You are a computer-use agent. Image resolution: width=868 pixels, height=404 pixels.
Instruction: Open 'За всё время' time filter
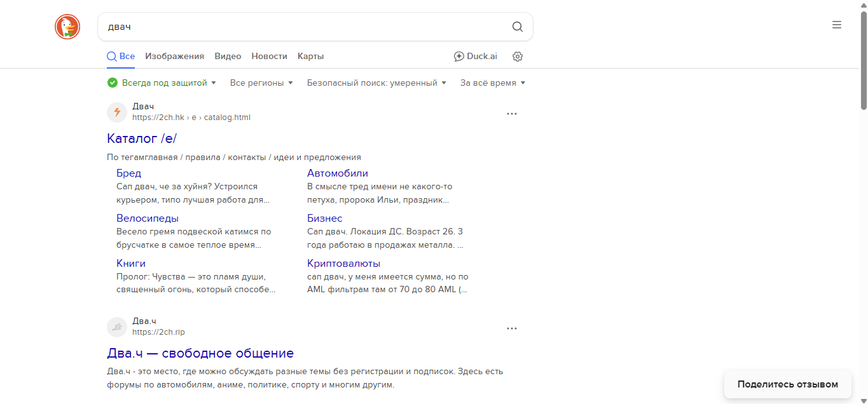(x=493, y=83)
